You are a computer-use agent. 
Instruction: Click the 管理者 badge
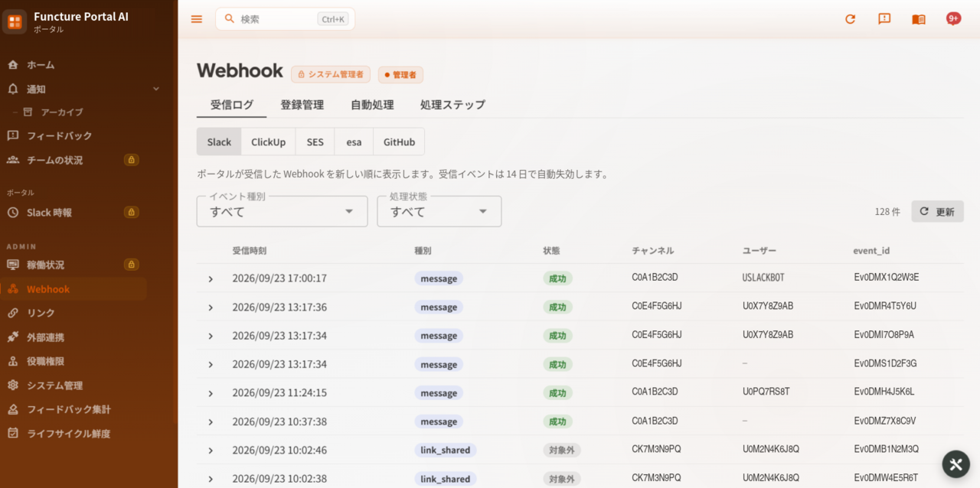point(400,74)
